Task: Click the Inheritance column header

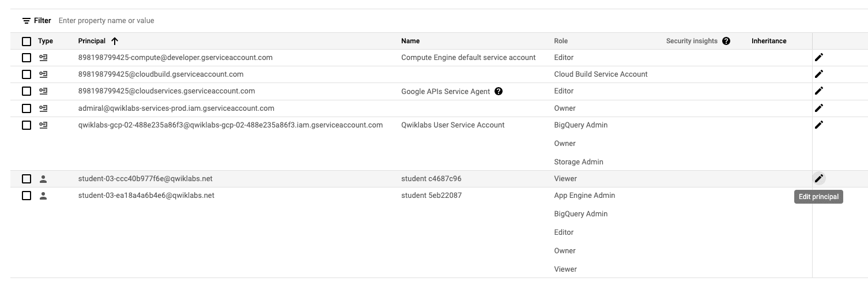Action: tap(769, 41)
